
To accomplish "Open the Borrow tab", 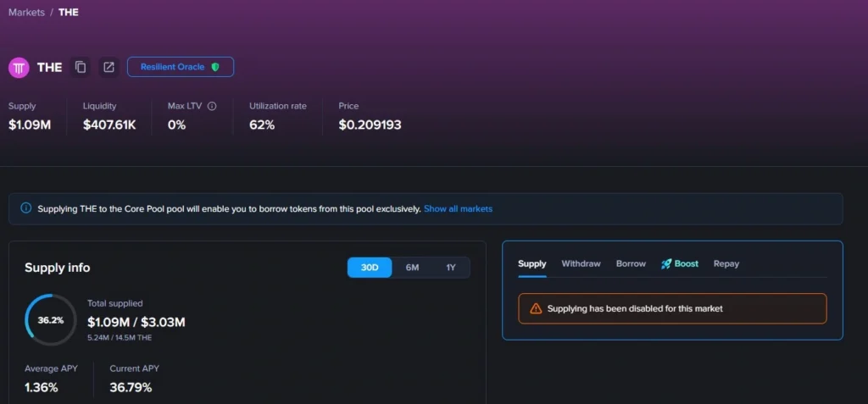I will coord(631,263).
